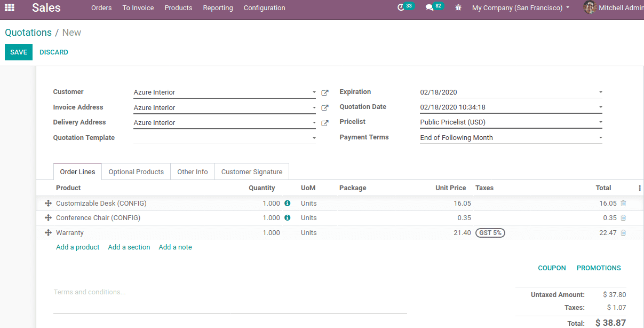Open the Configuration menu
Image resolution: width=644 pixels, height=328 pixels.
point(265,8)
